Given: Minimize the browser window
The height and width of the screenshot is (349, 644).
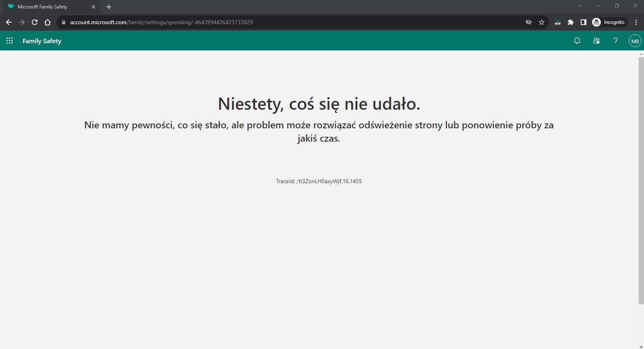Looking at the screenshot, I should [x=598, y=6].
